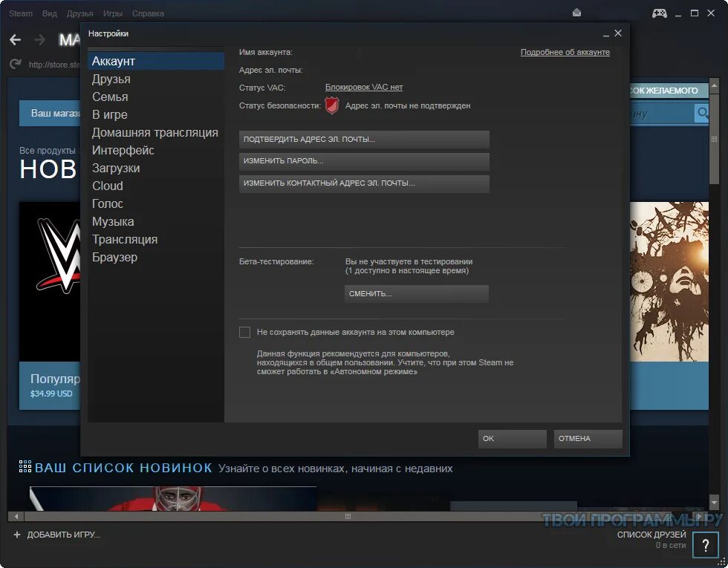
Task: Click the store search magnifier icon
Action: pyautogui.click(x=701, y=113)
